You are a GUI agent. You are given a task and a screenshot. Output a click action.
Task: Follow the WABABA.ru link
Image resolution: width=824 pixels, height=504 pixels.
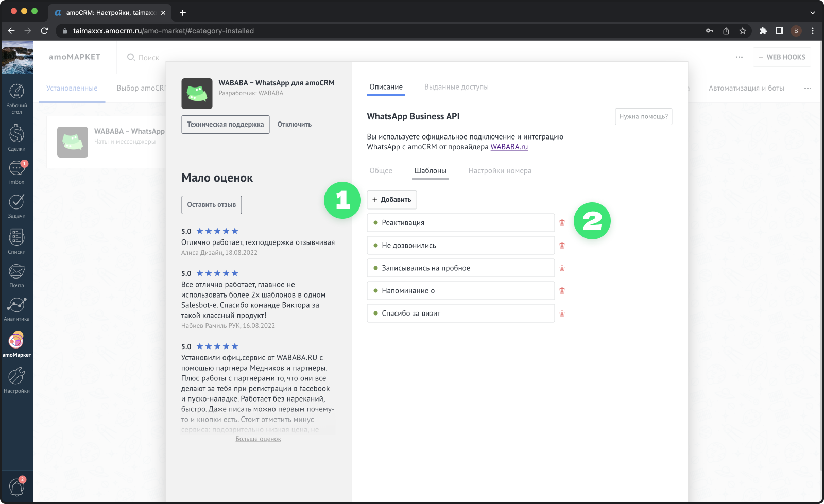(x=509, y=147)
